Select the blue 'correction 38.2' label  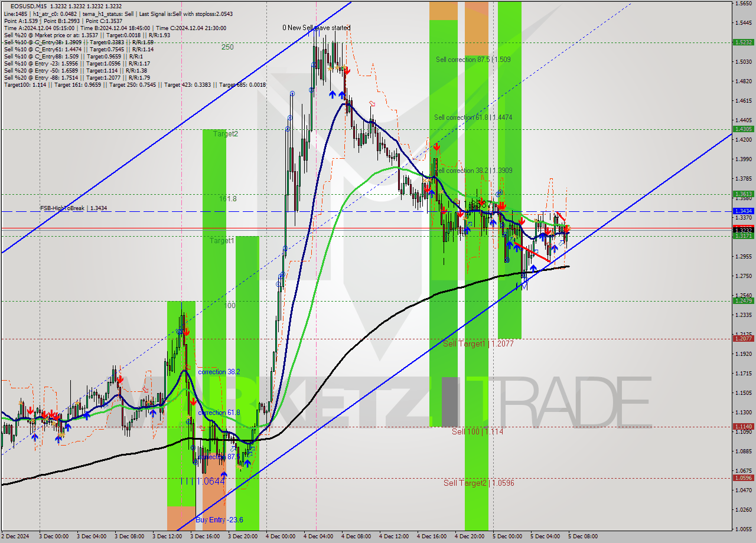pyautogui.click(x=219, y=372)
